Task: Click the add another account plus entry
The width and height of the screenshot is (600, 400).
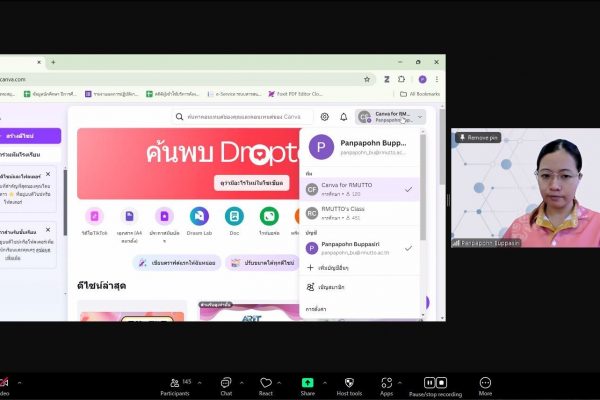Action: 328,268
